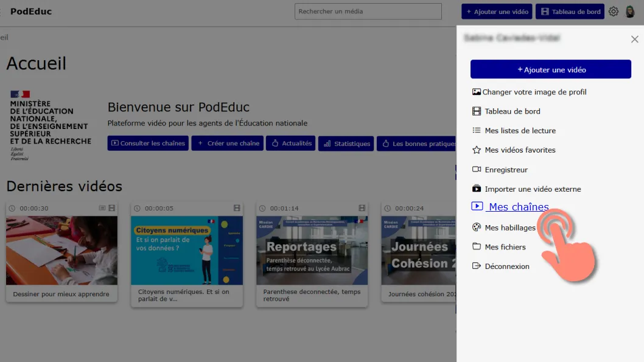Click the clock icon next to 00:00:24
The width and height of the screenshot is (644, 362).
click(387, 209)
